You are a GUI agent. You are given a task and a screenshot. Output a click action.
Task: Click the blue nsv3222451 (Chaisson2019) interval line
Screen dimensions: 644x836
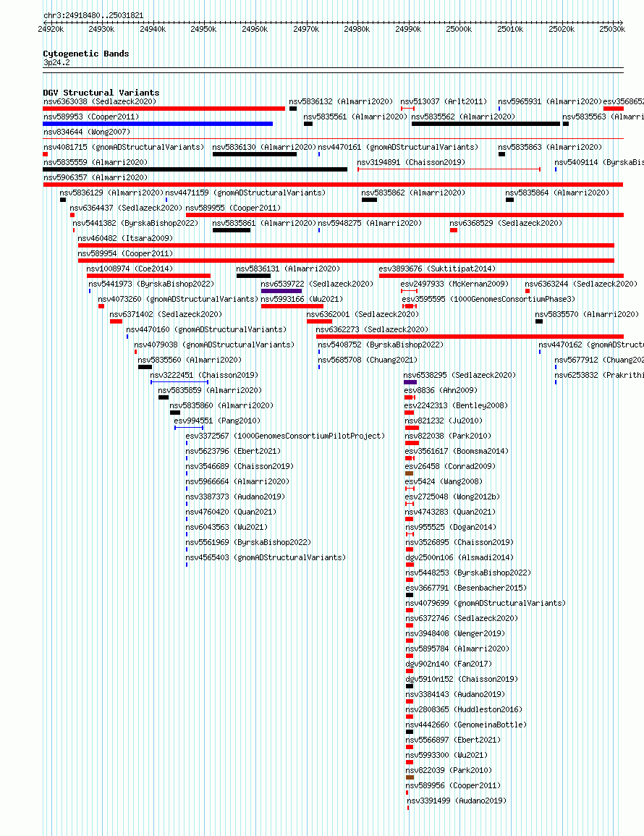(x=179, y=382)
